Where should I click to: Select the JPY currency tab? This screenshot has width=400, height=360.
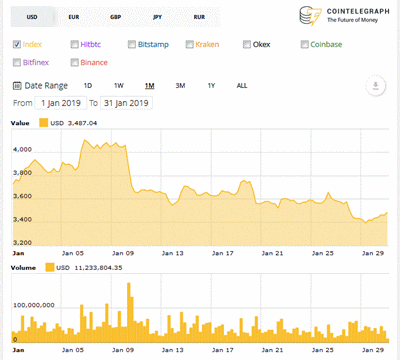click(157, 17)
